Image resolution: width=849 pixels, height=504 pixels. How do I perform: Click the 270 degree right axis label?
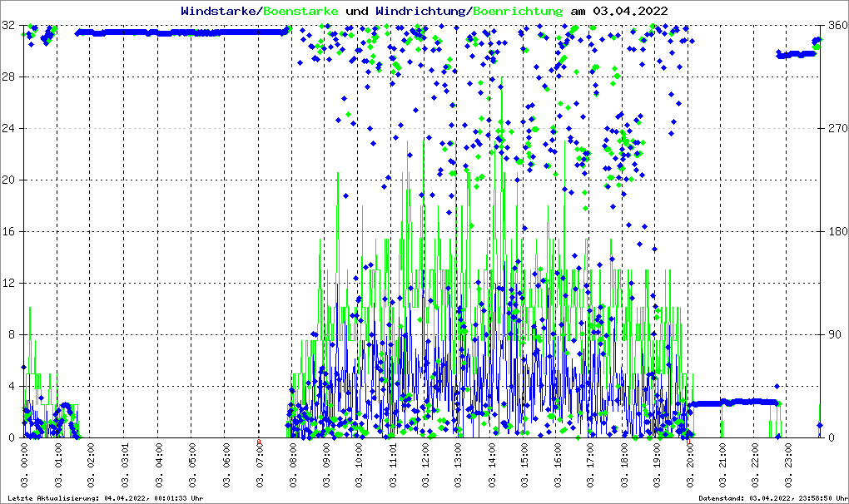pyautogui.click(x=836, y=128)
